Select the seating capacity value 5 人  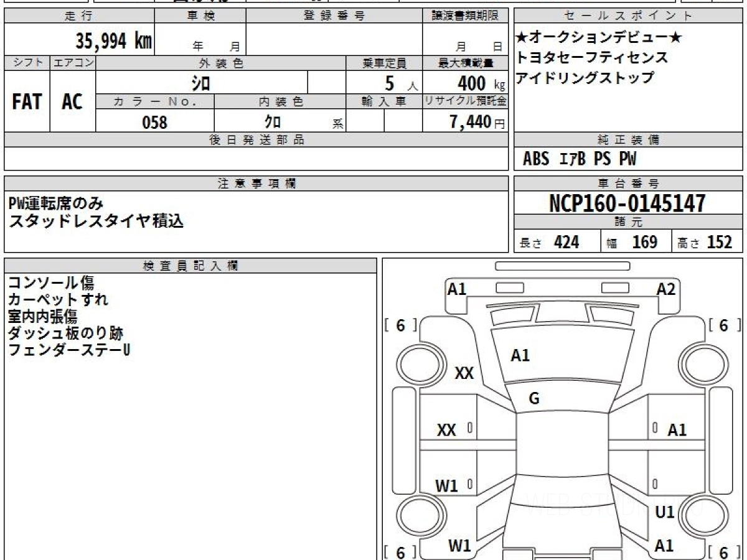pyautogui.click(x=402, y=83)
